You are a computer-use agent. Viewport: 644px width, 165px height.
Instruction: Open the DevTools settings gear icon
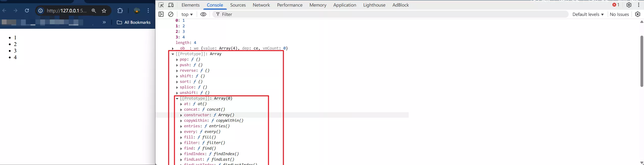(x=629, y=5)
